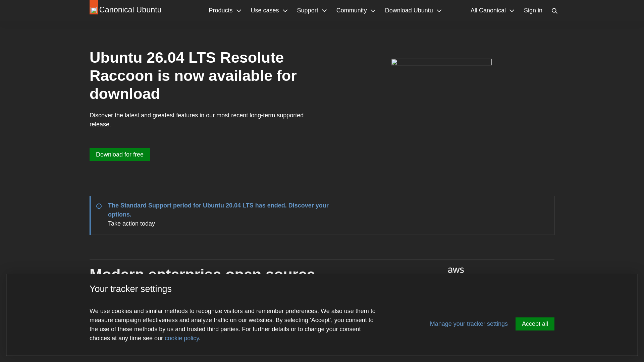This screenshot has height=362, width=644.
Task: Click the broken hero image
Action: [441, 62]
